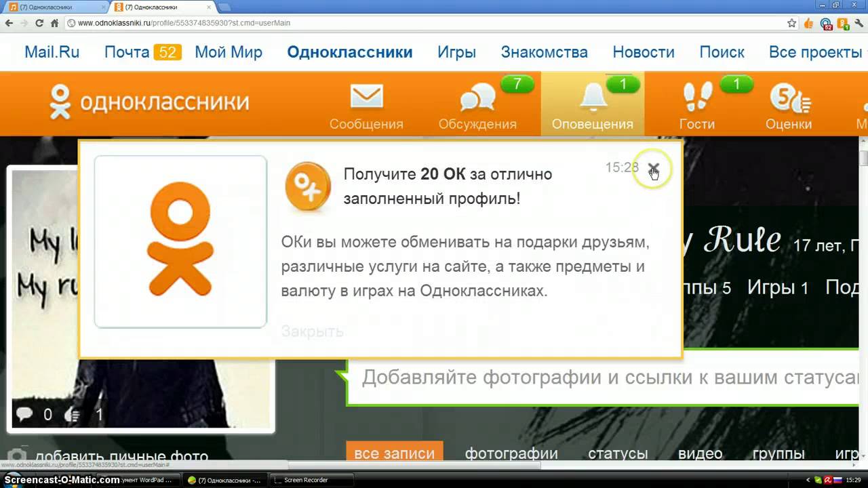Switch to фотографии feed tab
Viewport: 868px width, 488px height.
pos(511,453)
